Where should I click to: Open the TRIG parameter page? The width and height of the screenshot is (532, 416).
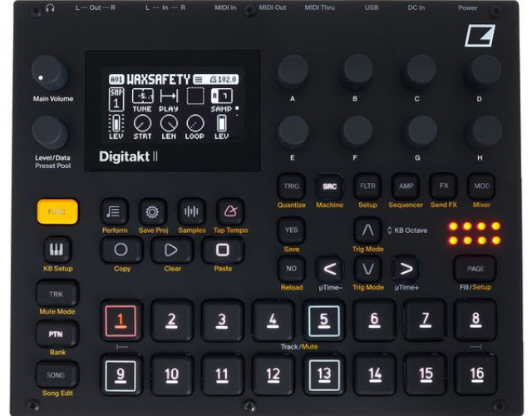coord(291,186)
